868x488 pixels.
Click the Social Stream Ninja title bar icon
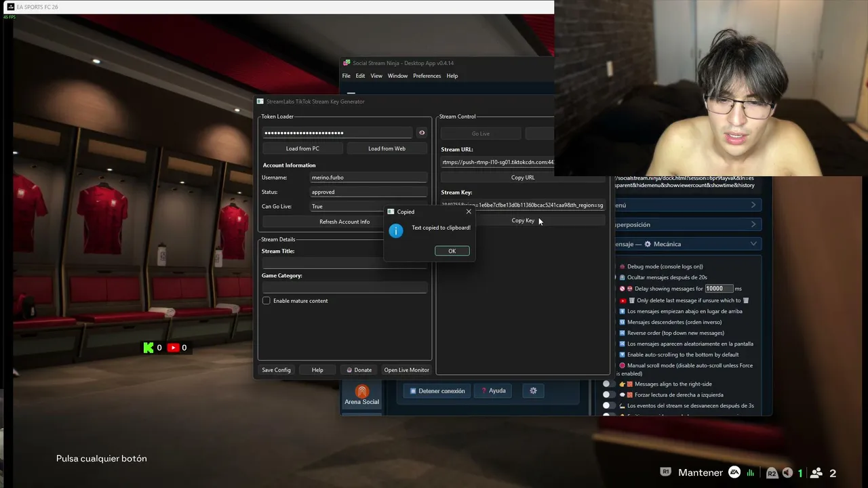tap(347, 63)
